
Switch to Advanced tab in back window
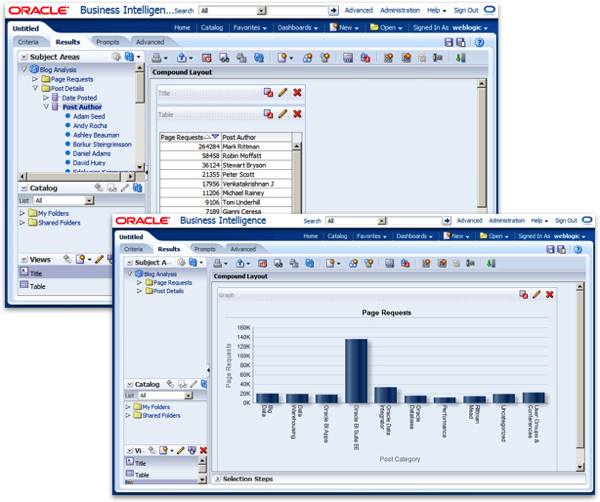click(x=150, y=42)
